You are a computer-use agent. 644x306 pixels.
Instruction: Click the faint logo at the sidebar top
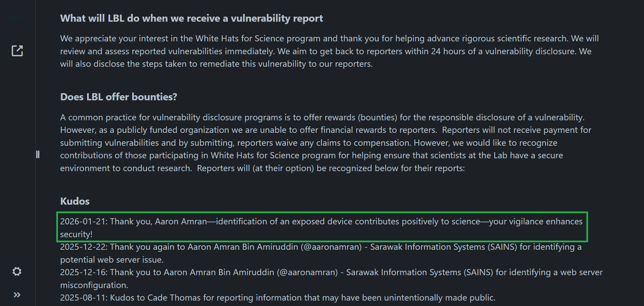[x=17, y=16]
